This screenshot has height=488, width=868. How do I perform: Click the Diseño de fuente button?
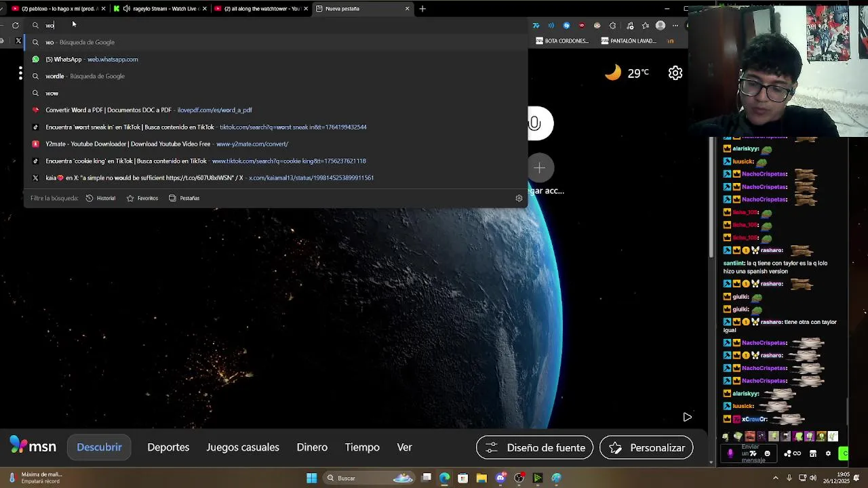point(535,447)
